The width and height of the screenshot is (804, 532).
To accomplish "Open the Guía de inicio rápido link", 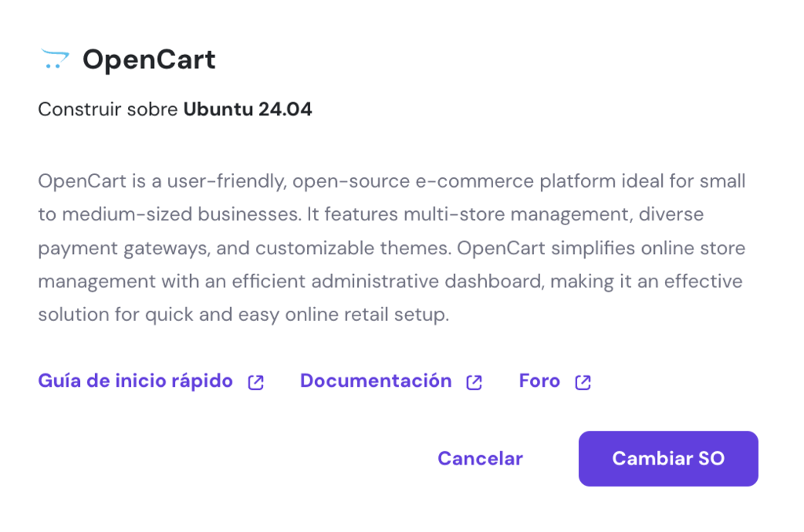I will click(134, 381).
